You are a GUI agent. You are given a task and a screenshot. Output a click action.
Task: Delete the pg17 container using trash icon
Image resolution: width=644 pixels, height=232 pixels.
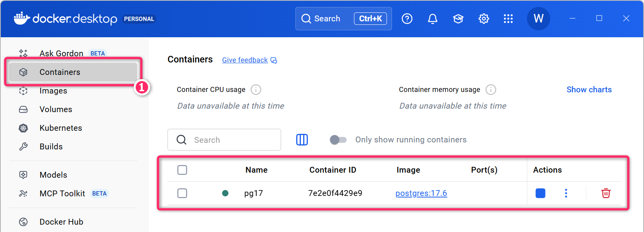(606, 193)
